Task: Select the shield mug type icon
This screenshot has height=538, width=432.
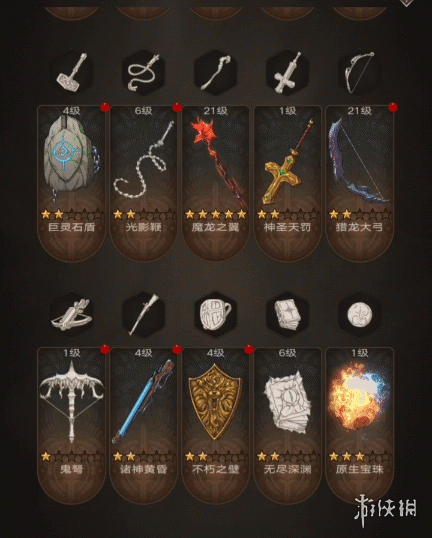Action: coord(215,315)
